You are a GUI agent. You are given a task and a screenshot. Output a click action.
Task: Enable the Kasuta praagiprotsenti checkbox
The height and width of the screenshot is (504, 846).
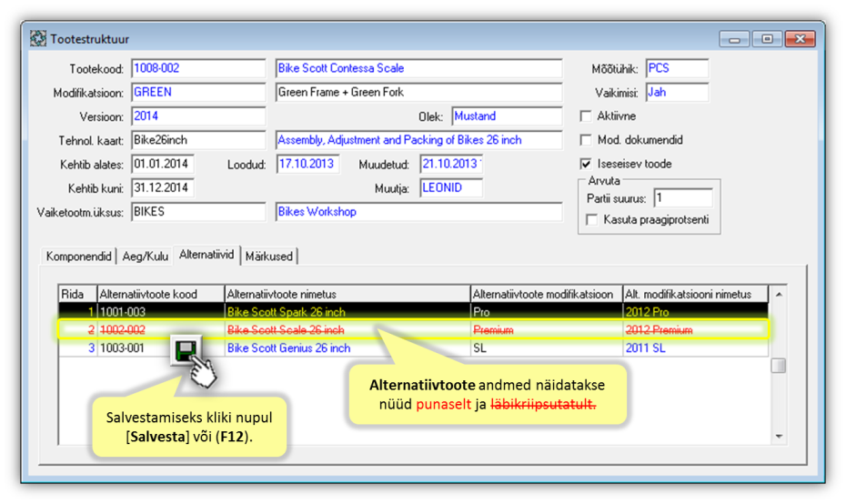click(592, 220)
